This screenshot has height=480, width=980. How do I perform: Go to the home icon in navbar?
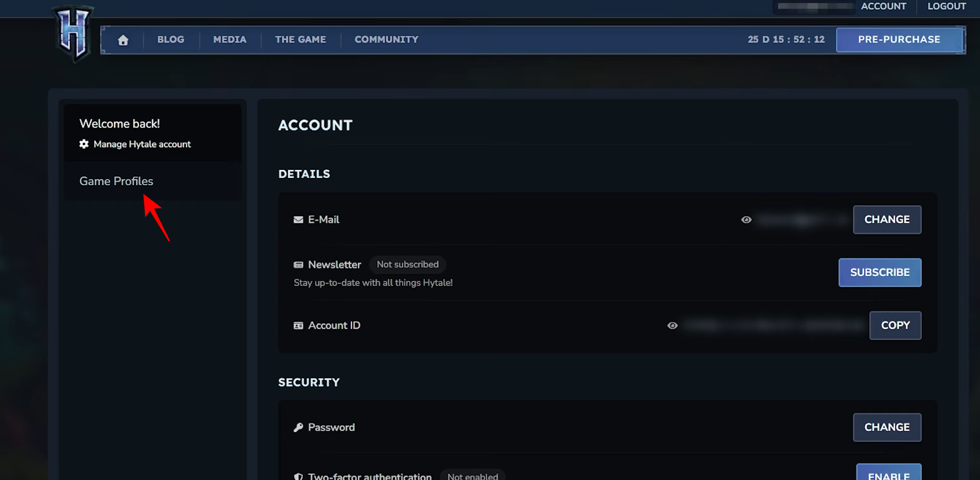123,40
